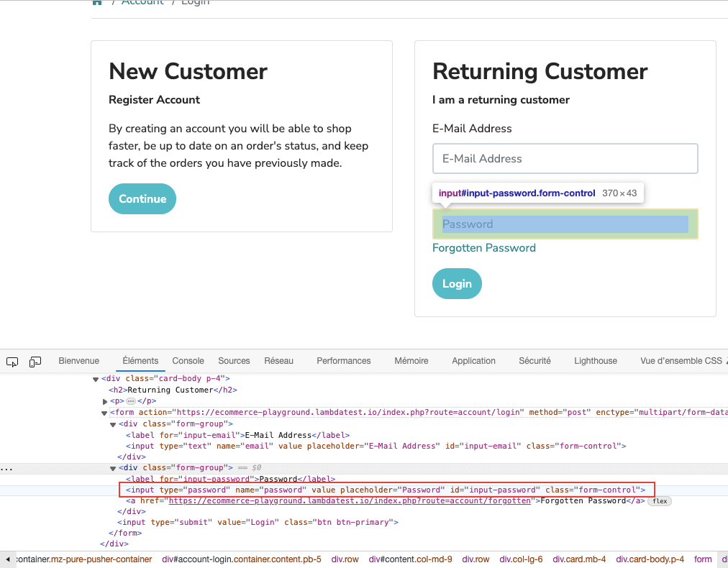Open the Réseau tab
728x568 pixels.
(278, 361)
